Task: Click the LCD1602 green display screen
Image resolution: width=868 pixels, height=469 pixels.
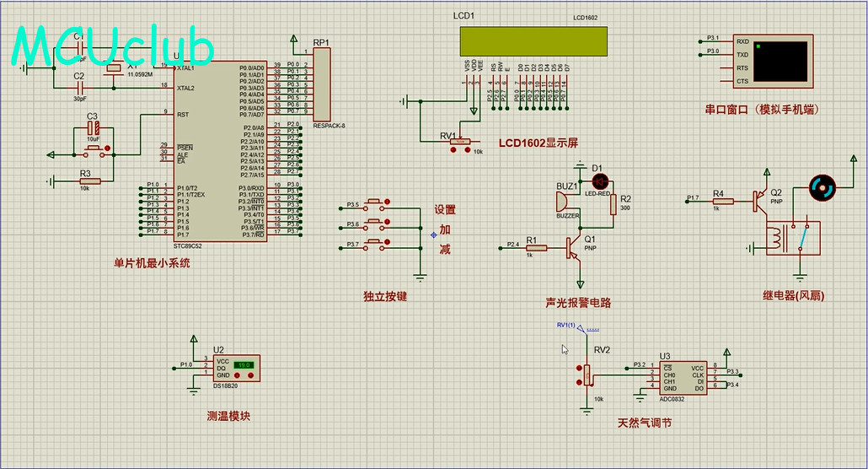Action: pos(533,40)
